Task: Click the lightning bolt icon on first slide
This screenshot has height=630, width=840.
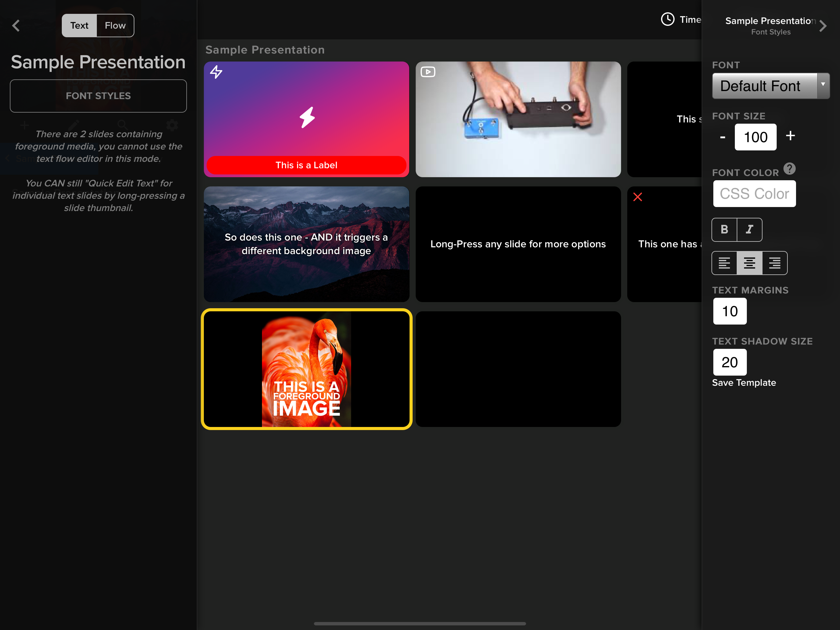Action: (x=216, y=72)
